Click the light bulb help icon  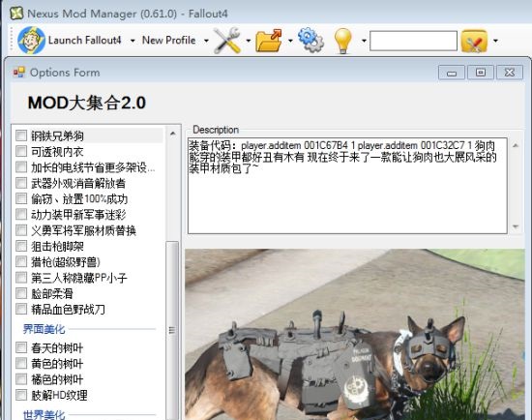click(x=342, y=41)
